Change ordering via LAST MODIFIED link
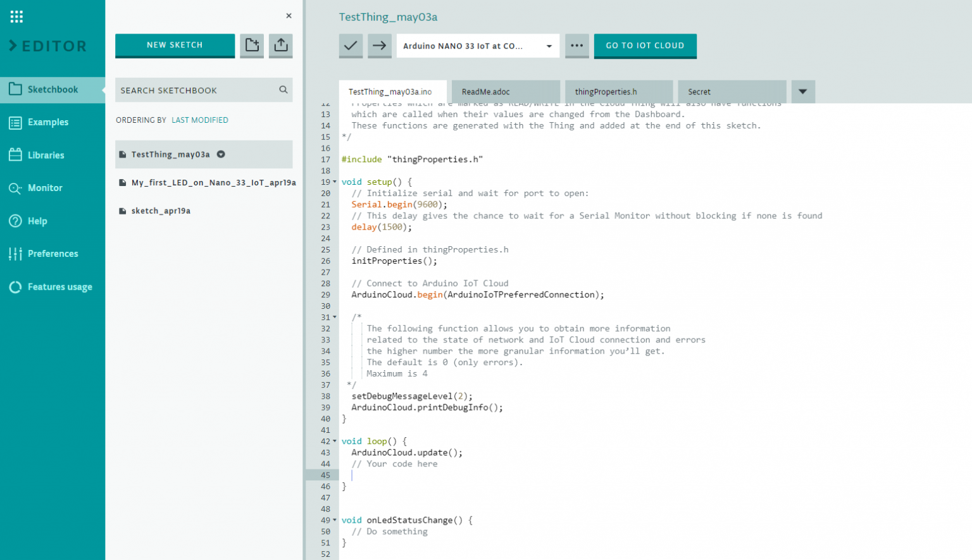 (200, 120)
